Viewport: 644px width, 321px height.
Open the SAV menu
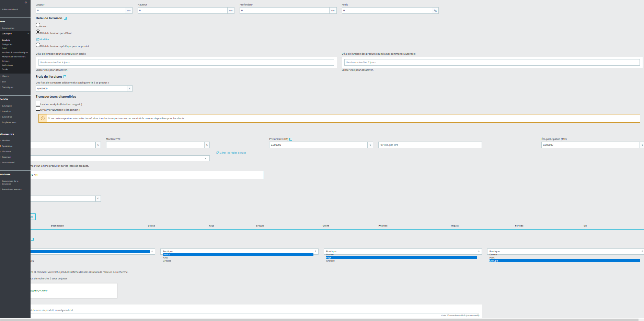tap(4, 82)
